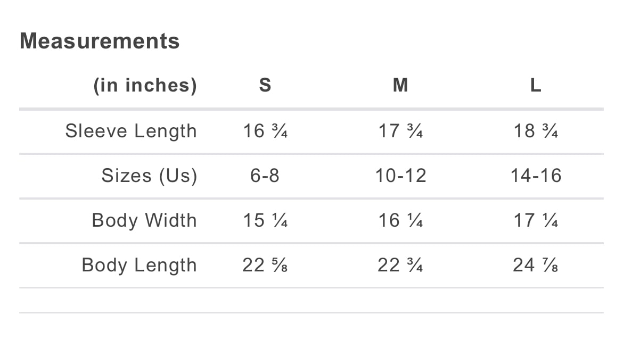
Task: Click Body Length value 24 ⅞ for L
Action: click(x=536, y=265)
